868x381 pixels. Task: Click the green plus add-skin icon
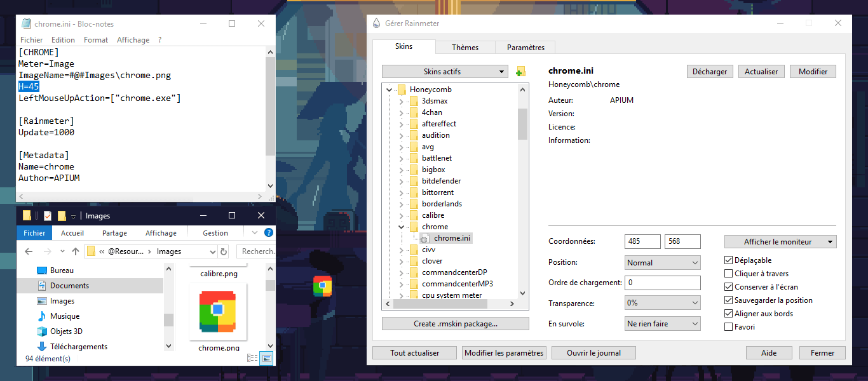coord(521,72)
